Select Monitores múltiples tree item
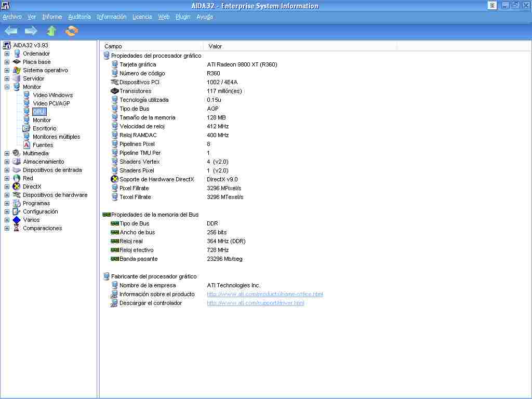 coord(56,137)
